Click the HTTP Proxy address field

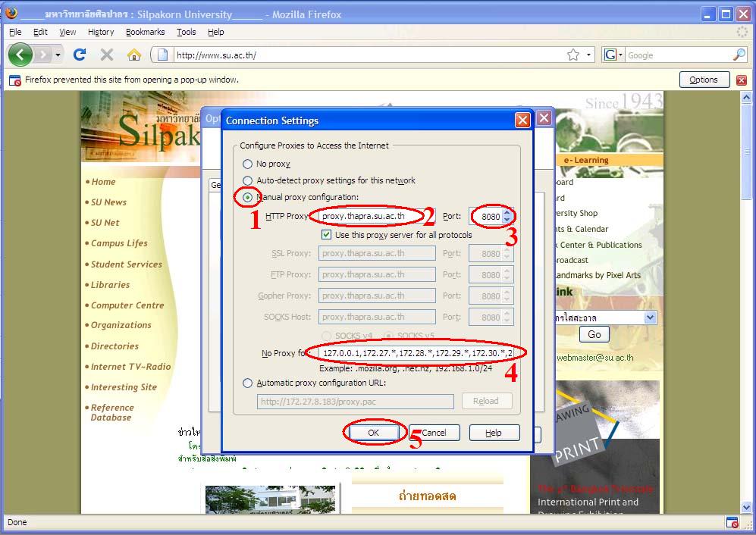[377, 217]
